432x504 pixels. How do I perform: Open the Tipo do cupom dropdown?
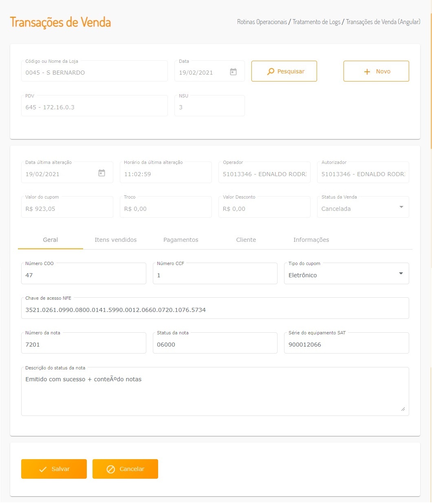(x=401, y=274)
